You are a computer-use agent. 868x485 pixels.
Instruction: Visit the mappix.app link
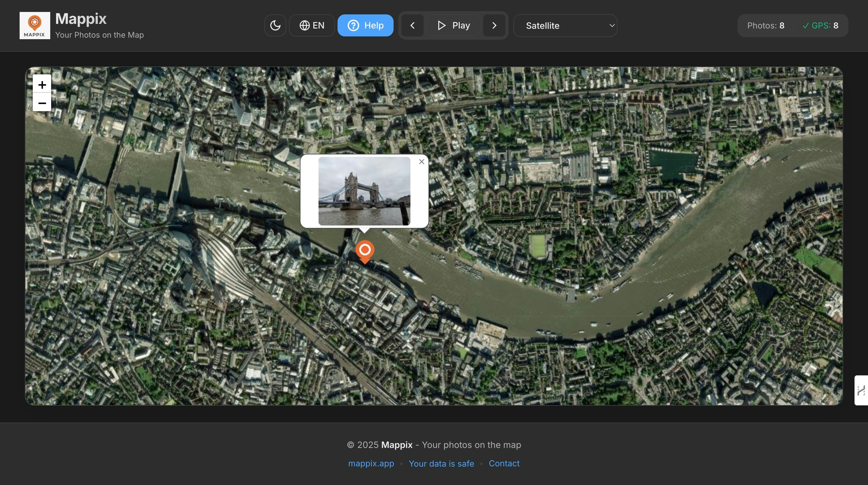point(371,464)
